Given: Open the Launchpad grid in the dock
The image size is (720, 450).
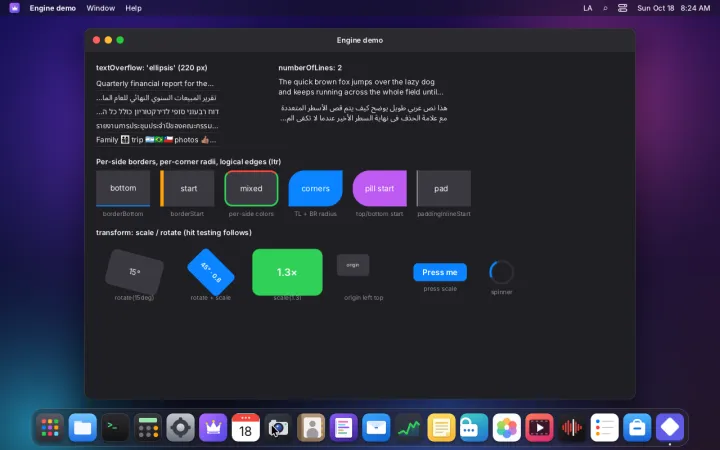Looking at the screenshot, I should 50,428.
